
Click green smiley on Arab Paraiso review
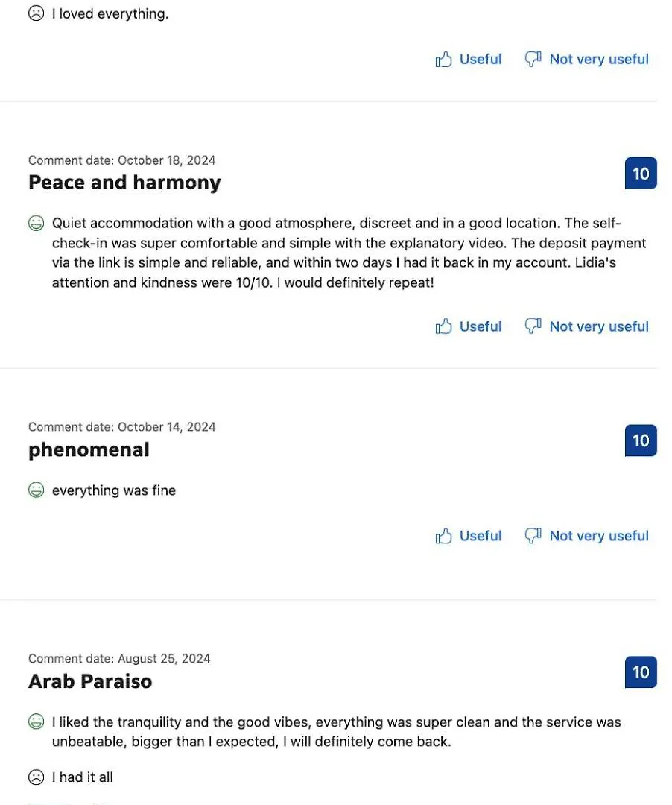[36, 722]
